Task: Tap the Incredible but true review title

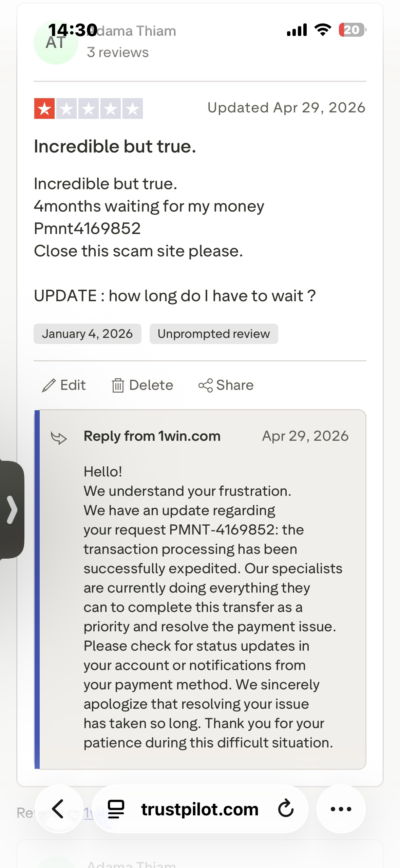Action: pyautogui.click(x=115, y=147)
